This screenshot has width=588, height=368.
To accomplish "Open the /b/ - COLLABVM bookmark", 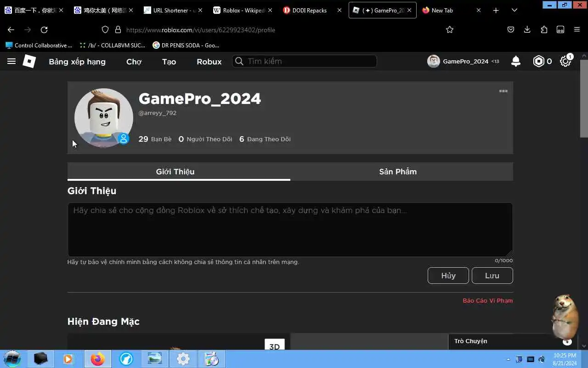I will pos(112,45).
